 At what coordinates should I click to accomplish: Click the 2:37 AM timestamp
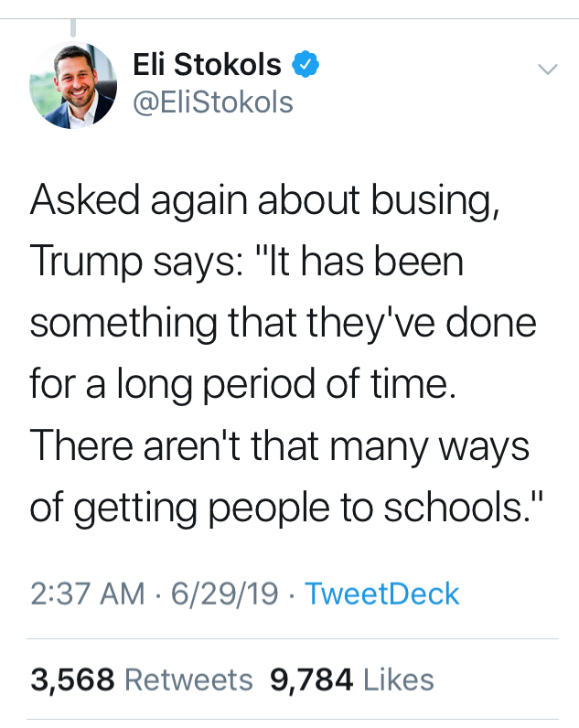(87, 594)
